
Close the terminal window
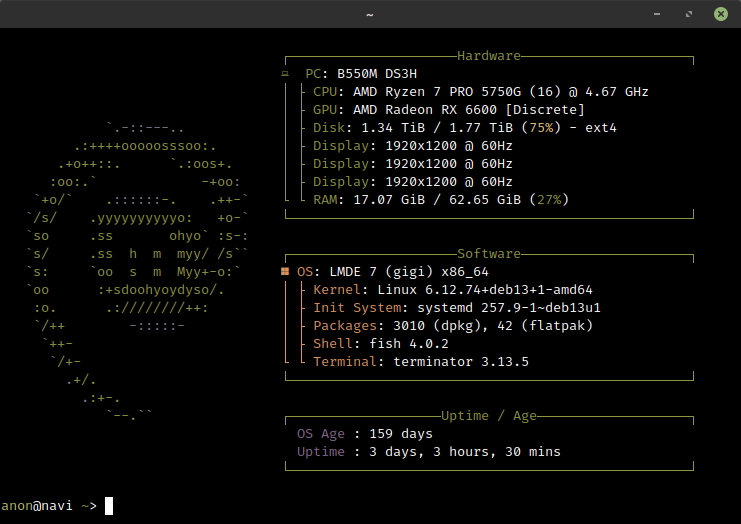721,14
